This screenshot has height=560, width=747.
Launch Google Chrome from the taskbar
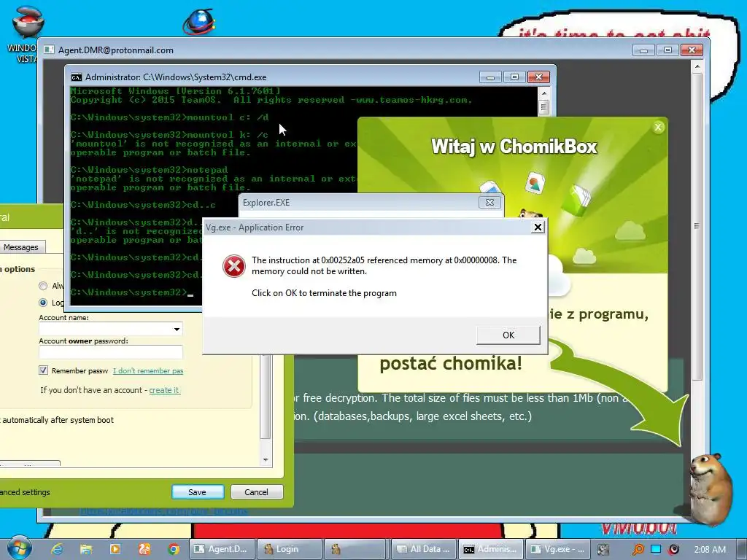(x=174, y=549)
